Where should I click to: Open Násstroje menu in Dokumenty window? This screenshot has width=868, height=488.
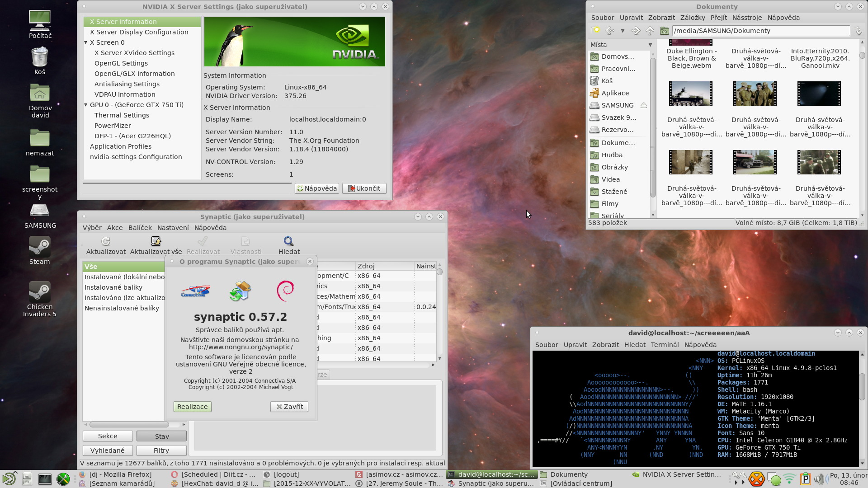pos(747,18)
